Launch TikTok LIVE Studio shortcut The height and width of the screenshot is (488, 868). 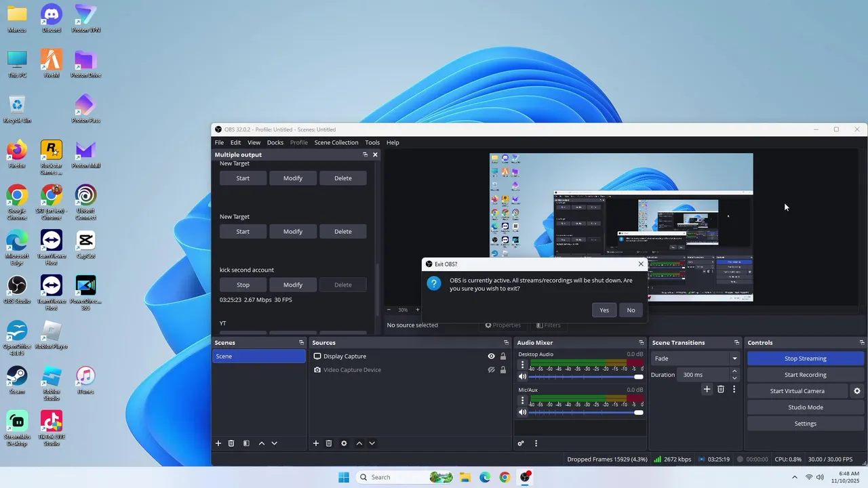(51, 428)
